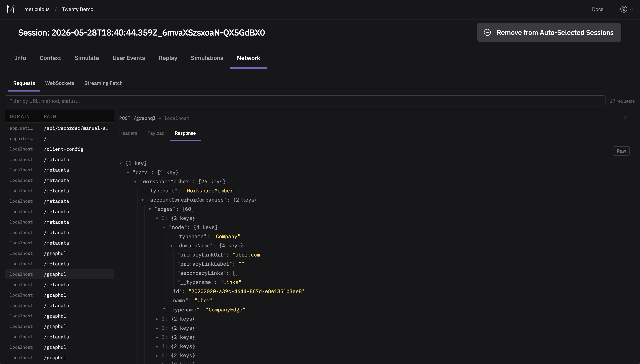The width and height of the screenshot is (640, 364).
Task: Select the Network tab
Action: [248, 58]
